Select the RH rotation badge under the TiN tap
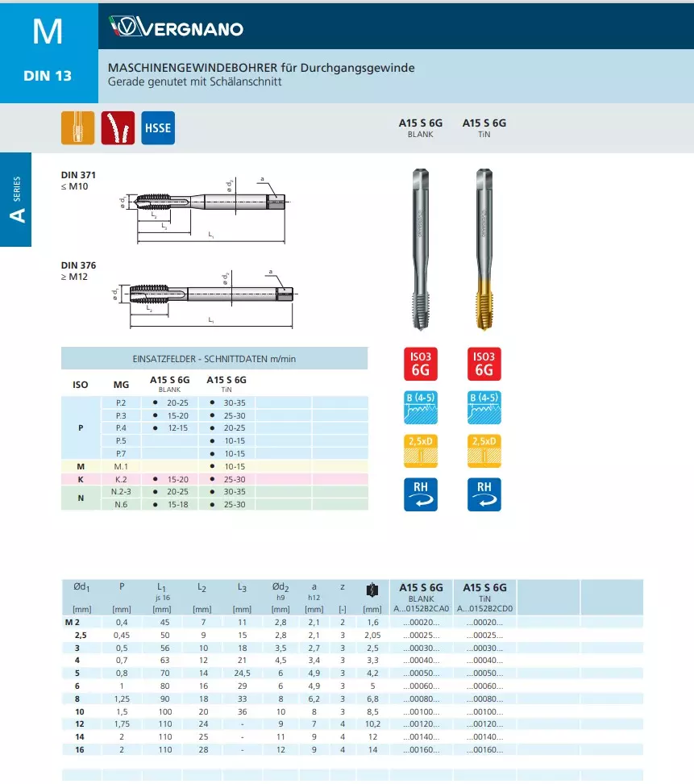 (x=484, y=494)
